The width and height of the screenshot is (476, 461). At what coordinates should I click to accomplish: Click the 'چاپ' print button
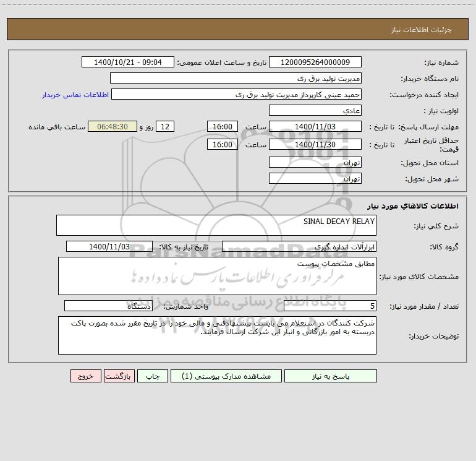(x=153, y=376)
